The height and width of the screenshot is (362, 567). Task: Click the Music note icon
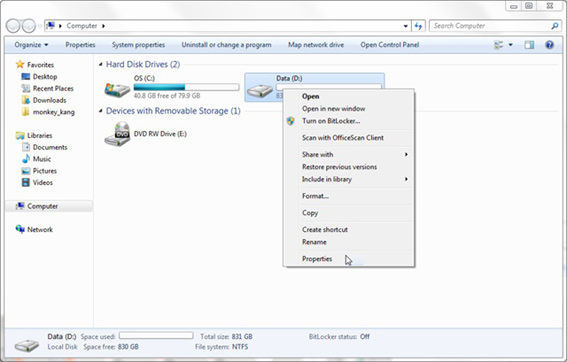[26, 159]
